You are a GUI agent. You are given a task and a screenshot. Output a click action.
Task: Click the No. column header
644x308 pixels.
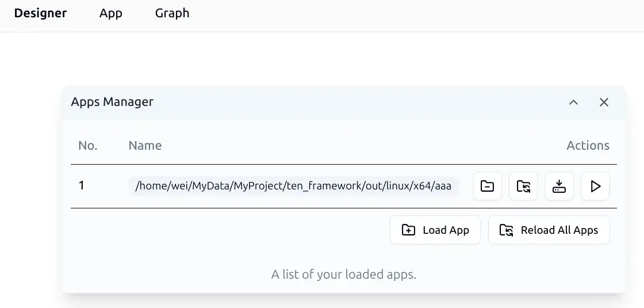[87, 146]
